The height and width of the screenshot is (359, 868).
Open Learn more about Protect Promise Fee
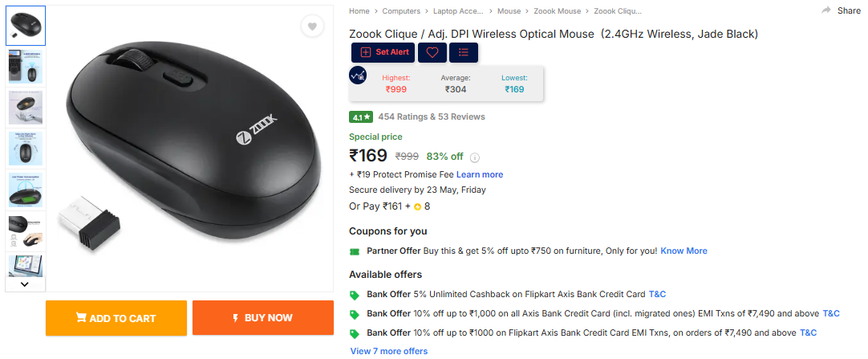coord(480,174)
